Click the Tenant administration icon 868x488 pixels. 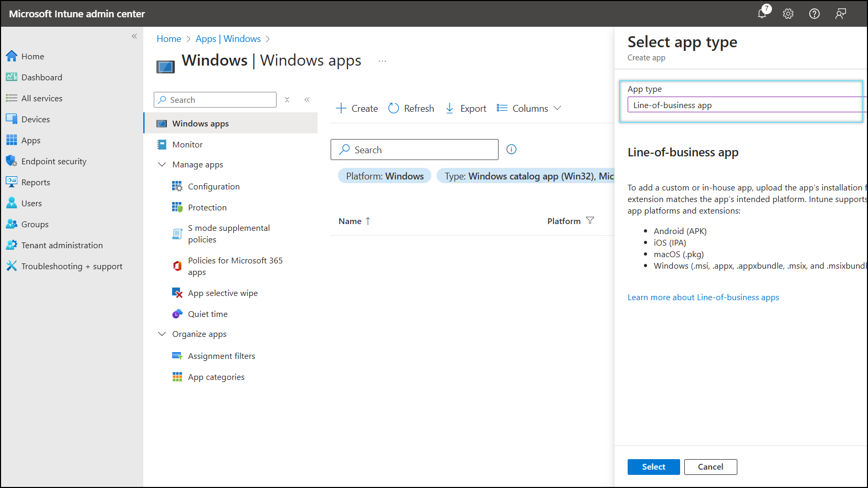(x=12, y=245)
